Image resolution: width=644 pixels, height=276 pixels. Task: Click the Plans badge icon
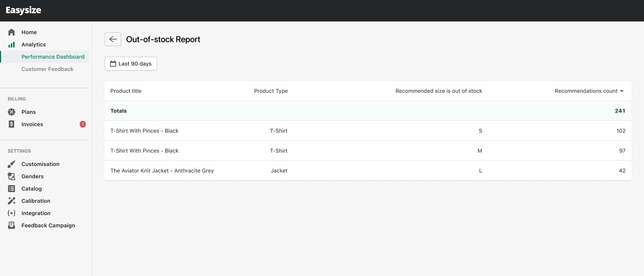coord(11,112)
